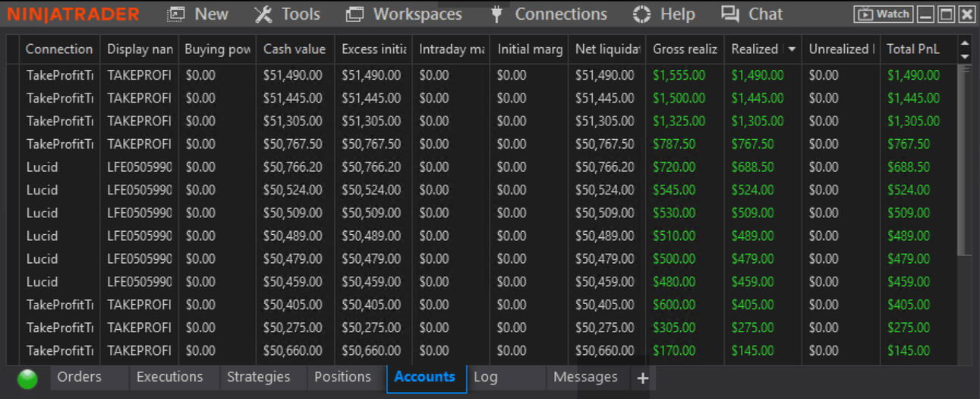Add a new tab with plus icon

click(x=642, y=378)
